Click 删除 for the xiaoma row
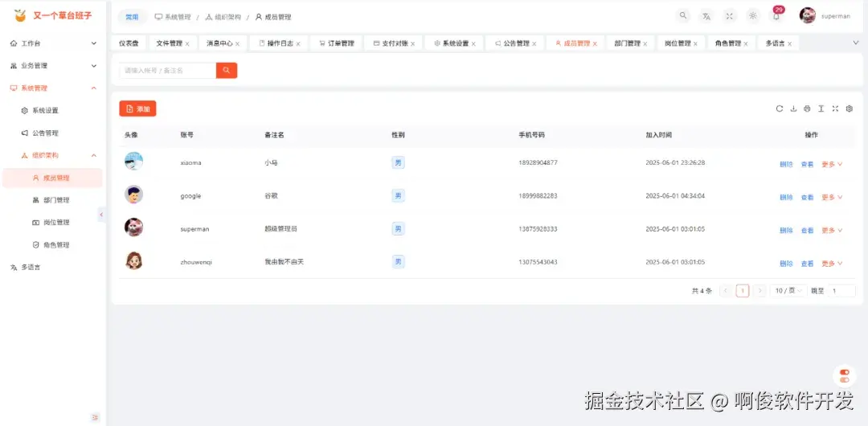The height and width of the screenshot is (426, 868). pyautogui.click(x=786, y=165)
